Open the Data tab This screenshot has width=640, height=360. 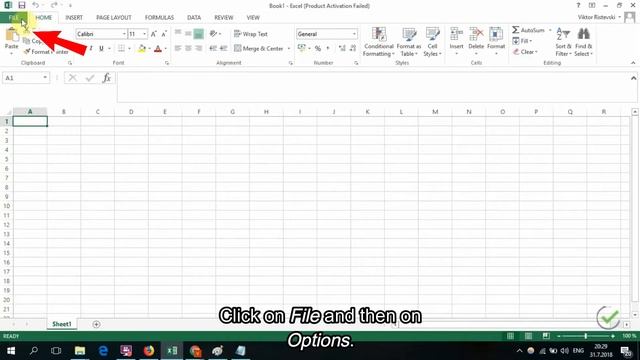coord(194,18)
